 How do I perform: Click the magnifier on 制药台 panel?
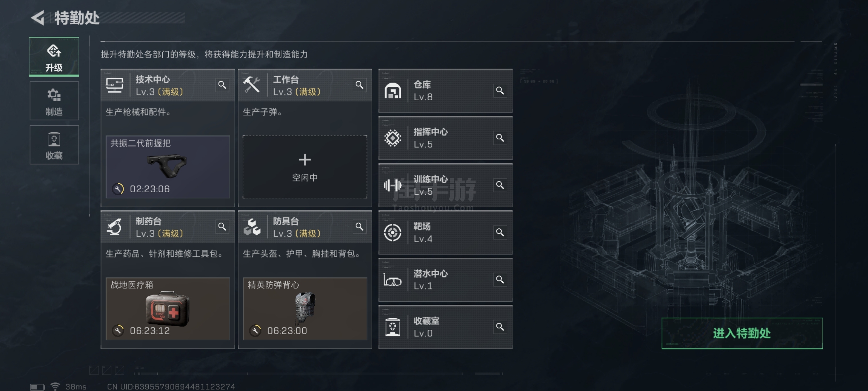pos(222,227)
